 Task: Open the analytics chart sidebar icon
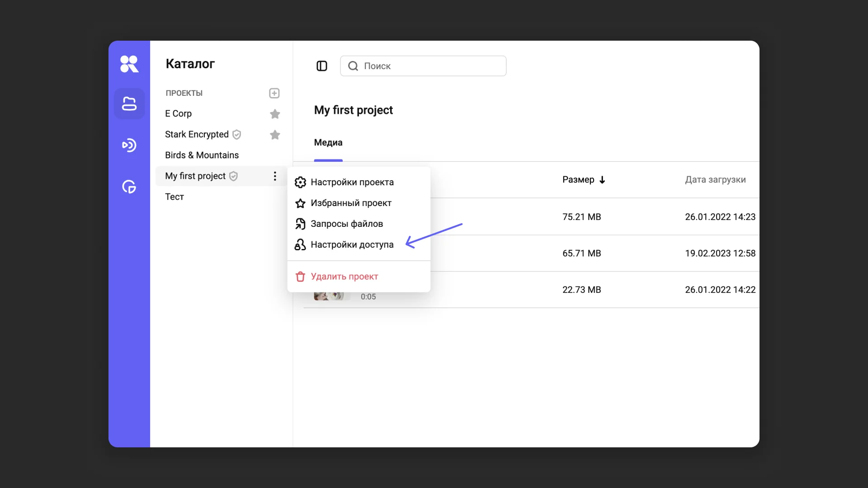(129, 187)
